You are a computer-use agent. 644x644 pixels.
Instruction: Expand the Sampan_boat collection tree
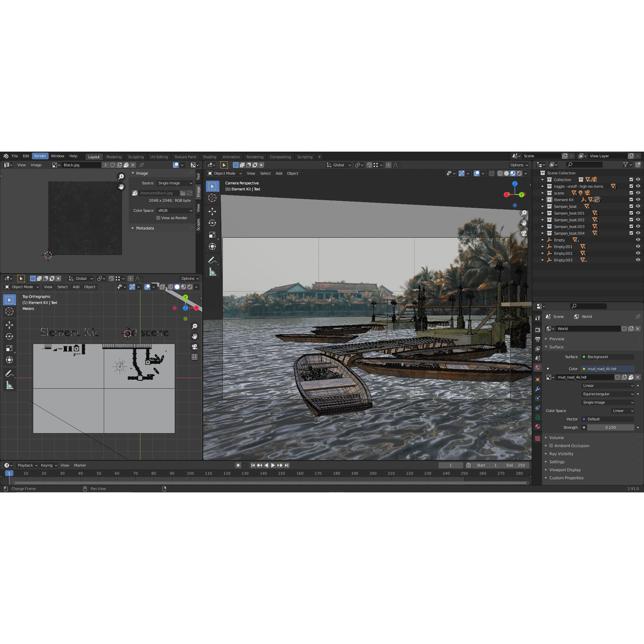pos(543,206)
